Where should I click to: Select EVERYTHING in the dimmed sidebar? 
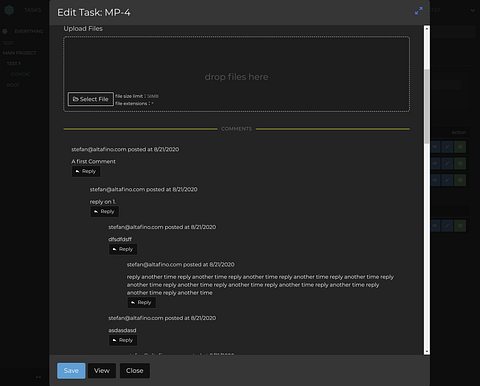[29, 31]
